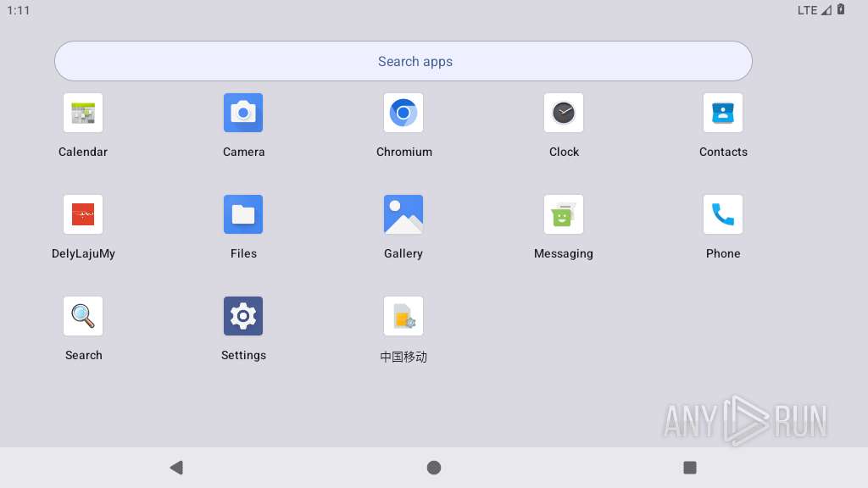The height and width of the screenshot is (488, 868).
Task: Tap the Recents square navigation button
Action: click(690, 468)
